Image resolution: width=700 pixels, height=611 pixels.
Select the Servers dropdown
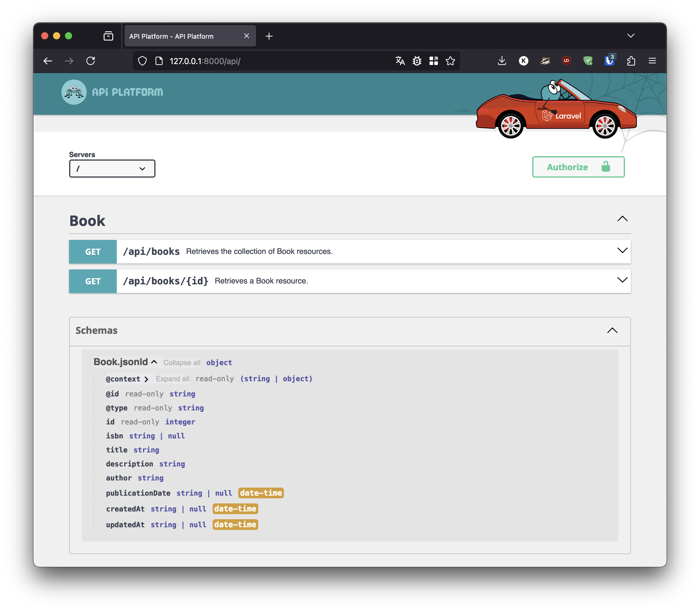click(112, 168)
